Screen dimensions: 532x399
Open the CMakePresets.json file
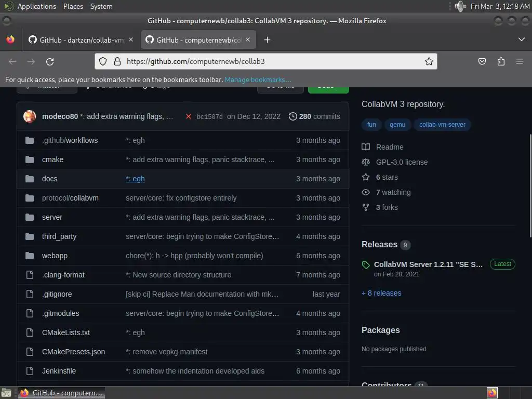(73, 352)
